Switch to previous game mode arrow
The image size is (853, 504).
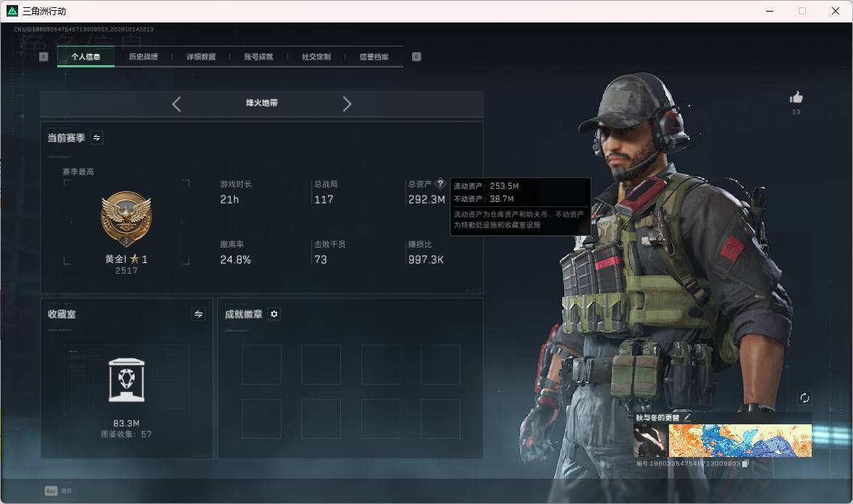pyautogui.click(x=176, y=104)
